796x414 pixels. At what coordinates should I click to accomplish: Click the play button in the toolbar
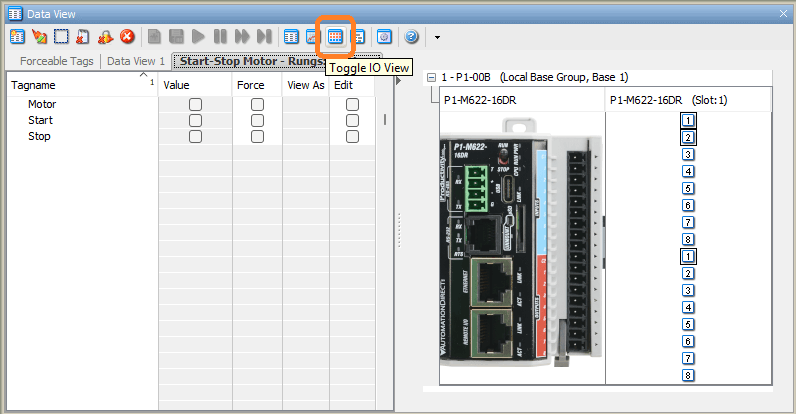tap(198, 37)
